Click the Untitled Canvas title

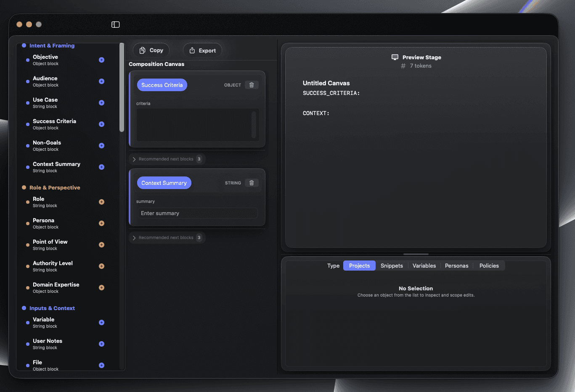(326, 83)
